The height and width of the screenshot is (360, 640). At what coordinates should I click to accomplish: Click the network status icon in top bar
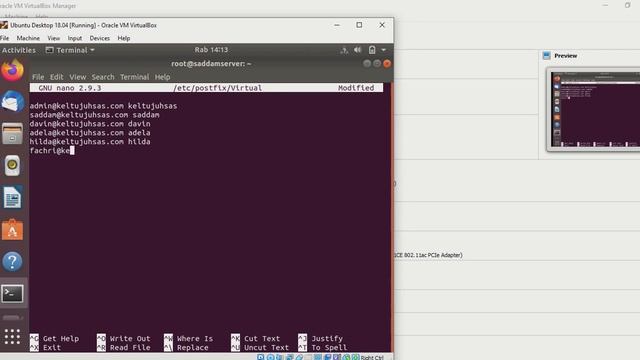[x=344, y=50]
